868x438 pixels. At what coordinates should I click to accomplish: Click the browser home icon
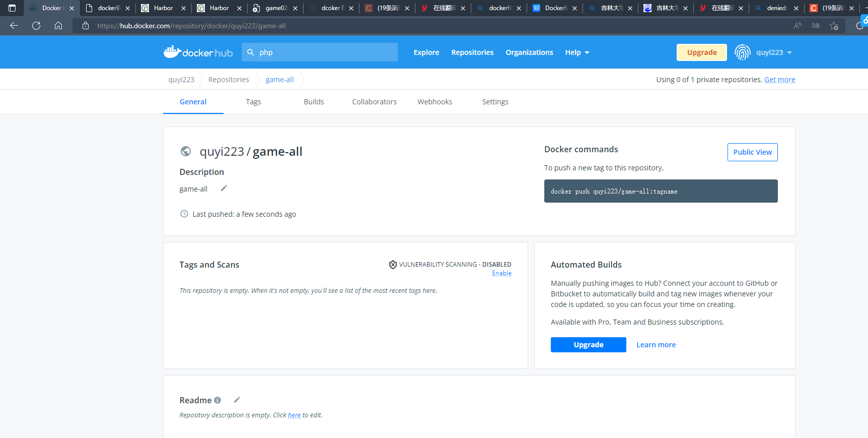[58, 26]
